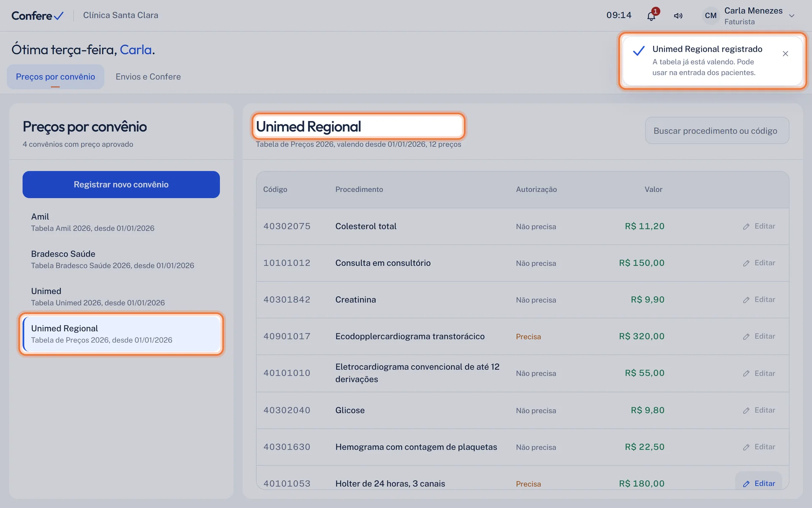812x508 pixels.
Task: Select the Amil convênio
Action: (x=121, y=222)
